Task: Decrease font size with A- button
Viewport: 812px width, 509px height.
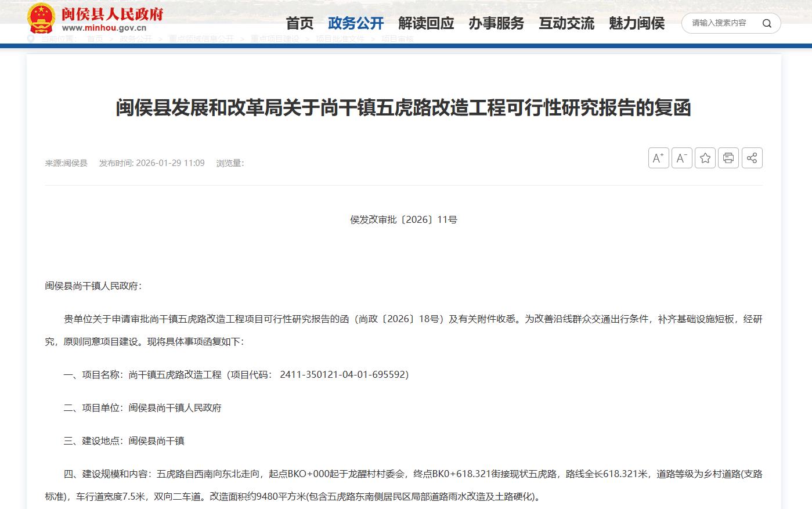Action: pyautogui.click(x=681, y=158)
